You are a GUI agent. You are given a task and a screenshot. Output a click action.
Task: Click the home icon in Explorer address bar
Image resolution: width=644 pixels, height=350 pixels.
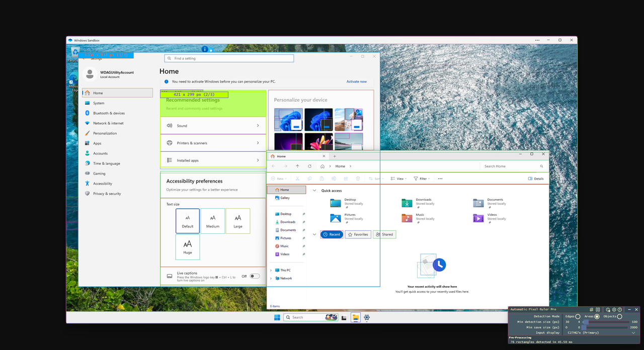[323, 166]
